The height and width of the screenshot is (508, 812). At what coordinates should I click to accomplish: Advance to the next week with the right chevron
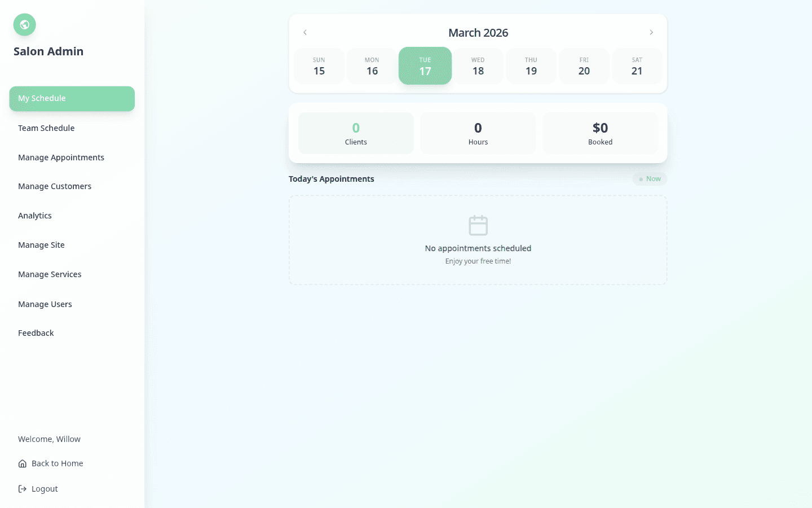pyautogui.click(x=651, y=32)
